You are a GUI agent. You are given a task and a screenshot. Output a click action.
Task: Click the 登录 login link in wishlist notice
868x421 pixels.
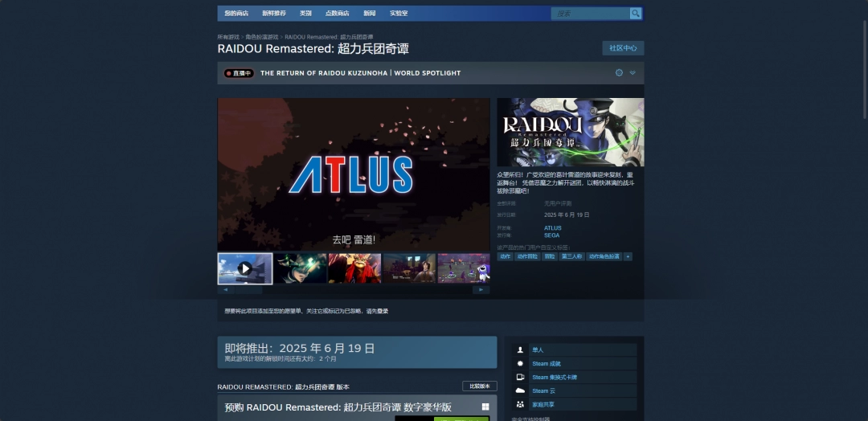click(383, 312)
